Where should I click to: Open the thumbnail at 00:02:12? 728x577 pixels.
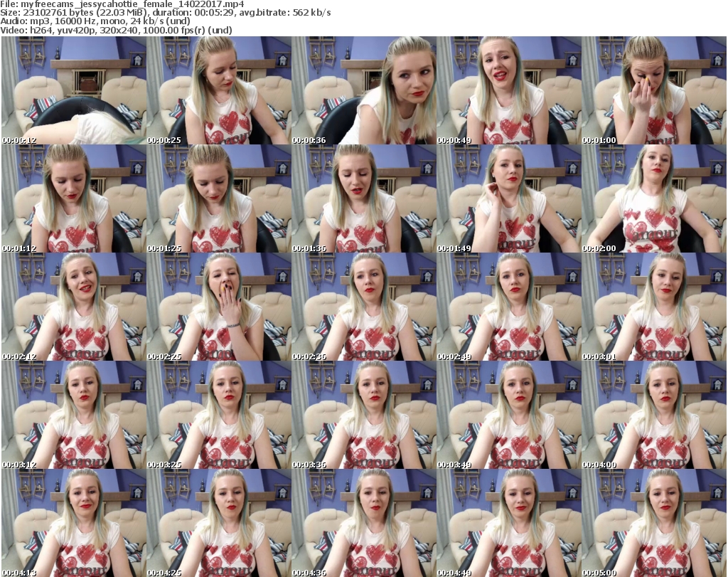tap(74, 307)
